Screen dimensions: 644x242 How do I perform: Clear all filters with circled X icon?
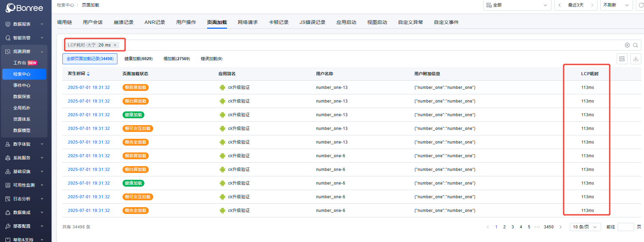coord(627,45)
